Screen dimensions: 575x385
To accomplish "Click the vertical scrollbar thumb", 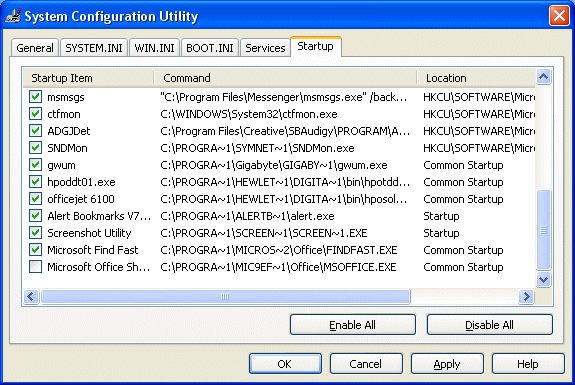I will [x=543, y=230].
